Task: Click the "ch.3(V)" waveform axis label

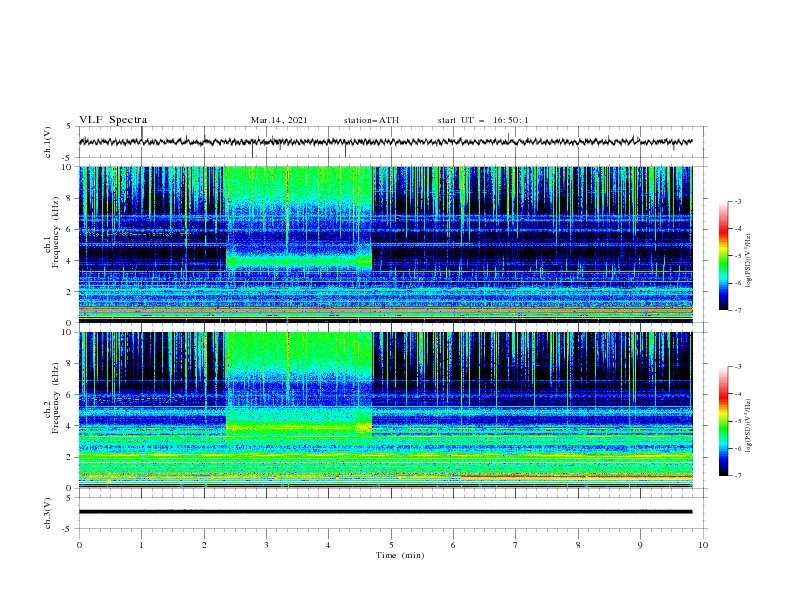Action: (48, 513)
